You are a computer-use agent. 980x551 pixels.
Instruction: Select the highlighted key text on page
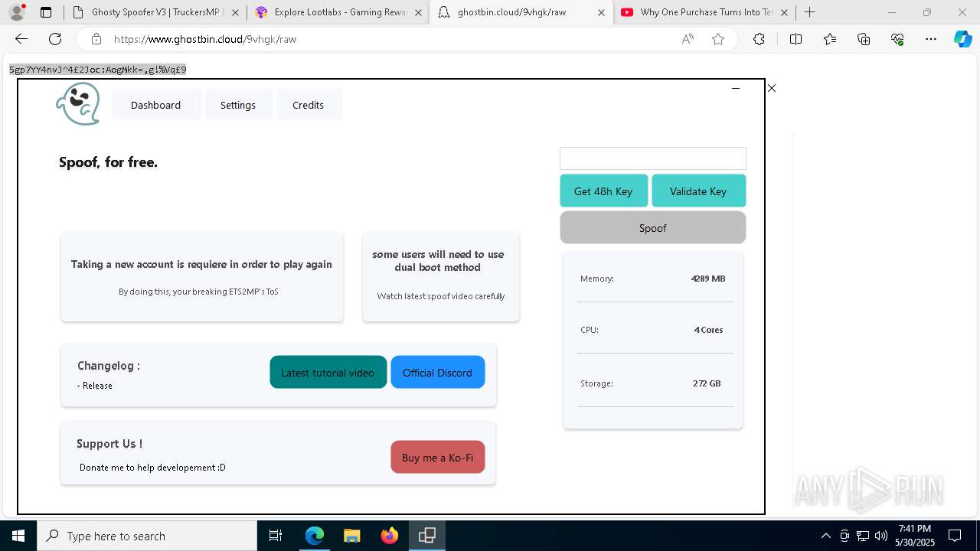[x=97, y=70]
